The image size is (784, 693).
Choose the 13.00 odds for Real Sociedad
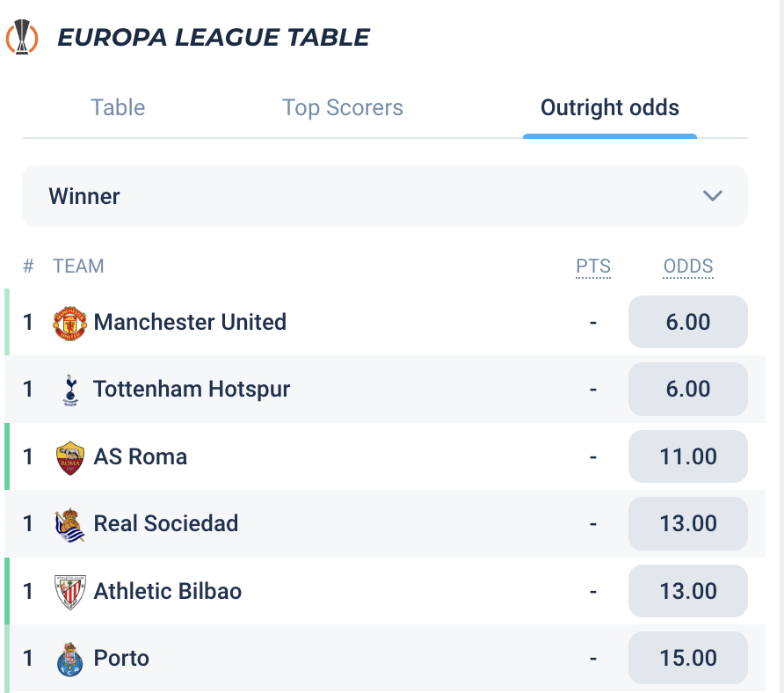point(688,523)
